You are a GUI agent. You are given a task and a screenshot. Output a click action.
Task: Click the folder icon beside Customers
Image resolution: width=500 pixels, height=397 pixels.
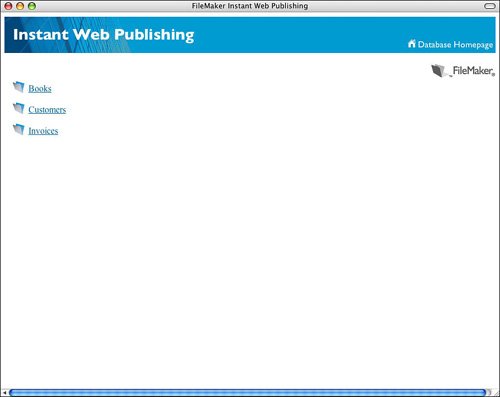pos(19,108)
